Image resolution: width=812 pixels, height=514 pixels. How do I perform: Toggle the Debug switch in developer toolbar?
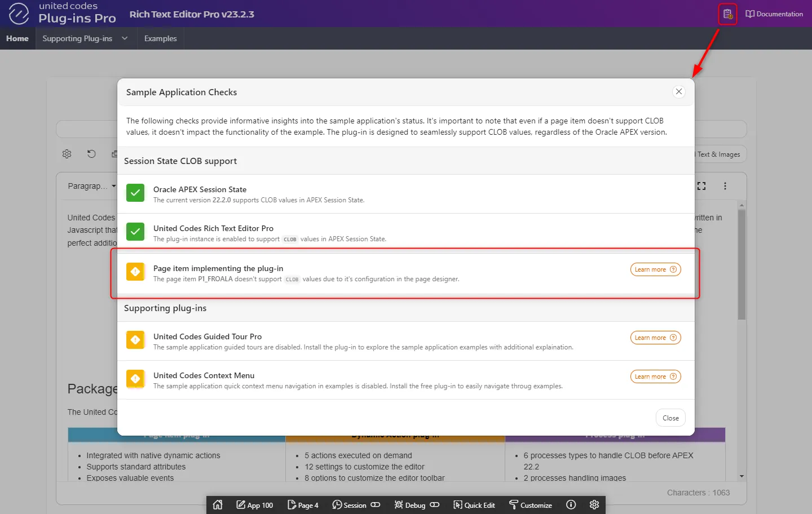pos(435,505)
